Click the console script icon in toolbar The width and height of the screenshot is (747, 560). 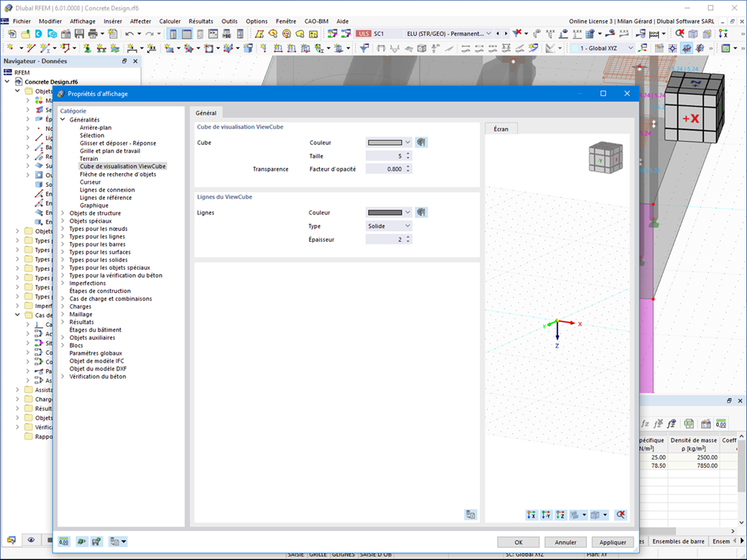pyautogui.click(x=213, y=34)
